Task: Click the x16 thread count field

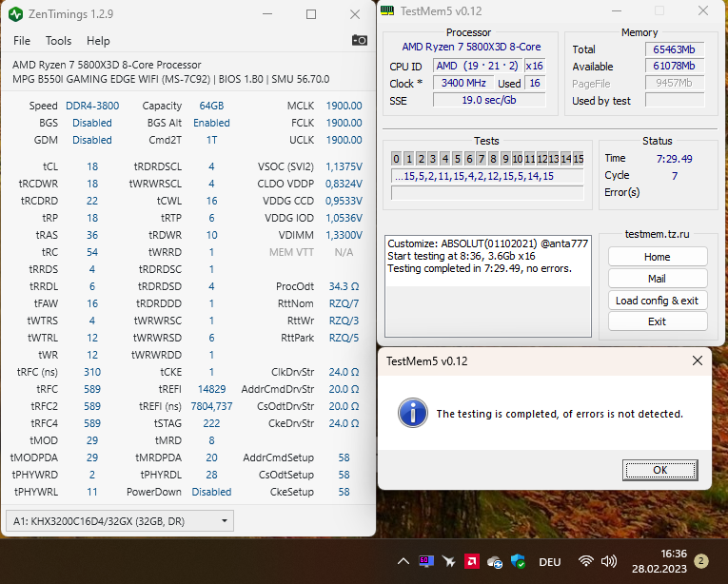Action: point(535,66)
